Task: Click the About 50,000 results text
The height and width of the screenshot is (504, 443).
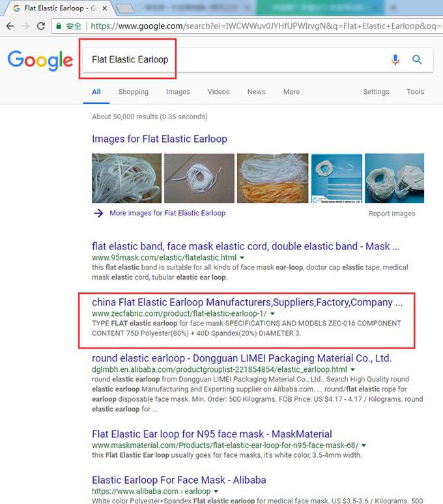Action: coord(150,117)
